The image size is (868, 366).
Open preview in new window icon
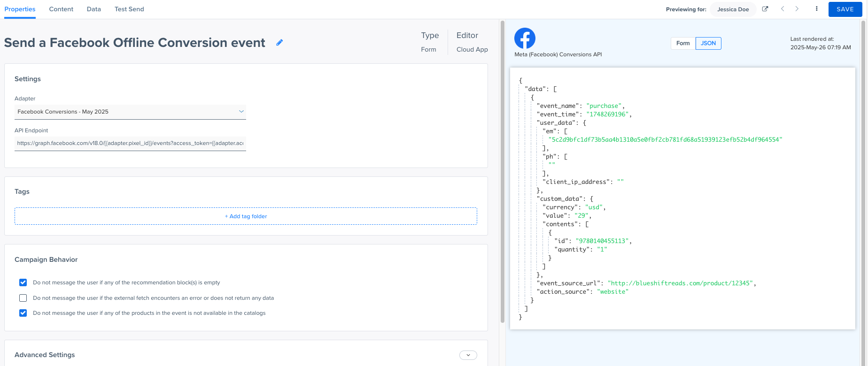click(765, 9)
